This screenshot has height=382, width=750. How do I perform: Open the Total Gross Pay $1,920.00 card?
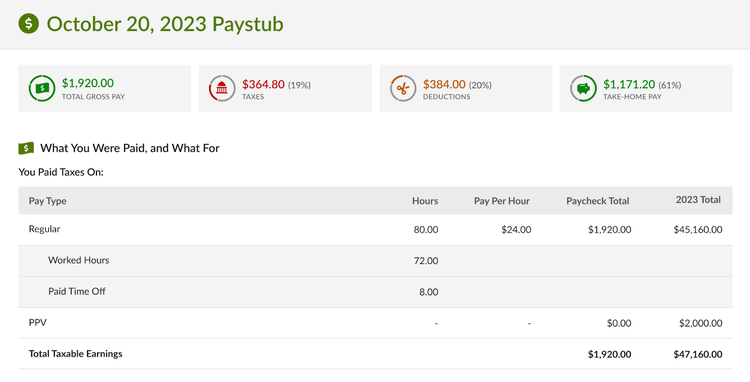(105, 88)
